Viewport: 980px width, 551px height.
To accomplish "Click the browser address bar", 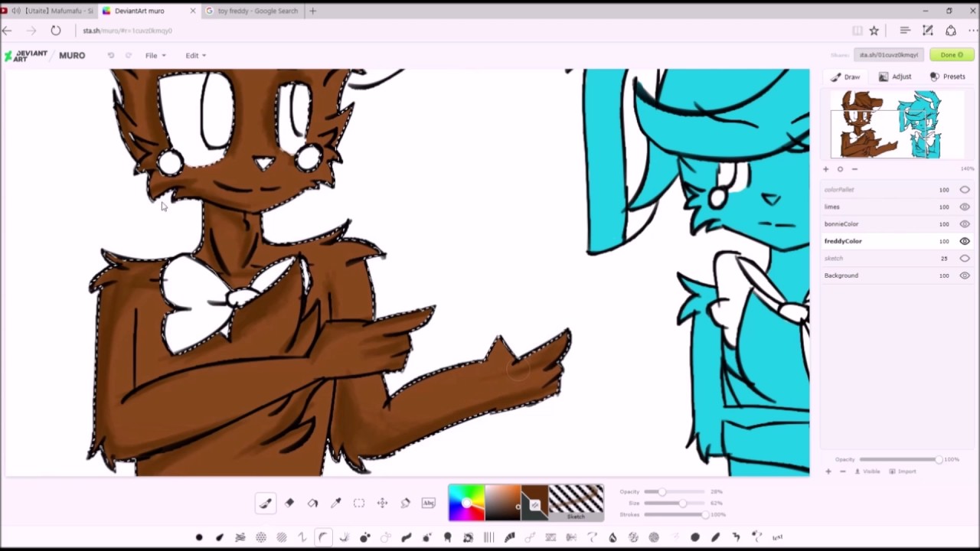I will coord(459,31).
